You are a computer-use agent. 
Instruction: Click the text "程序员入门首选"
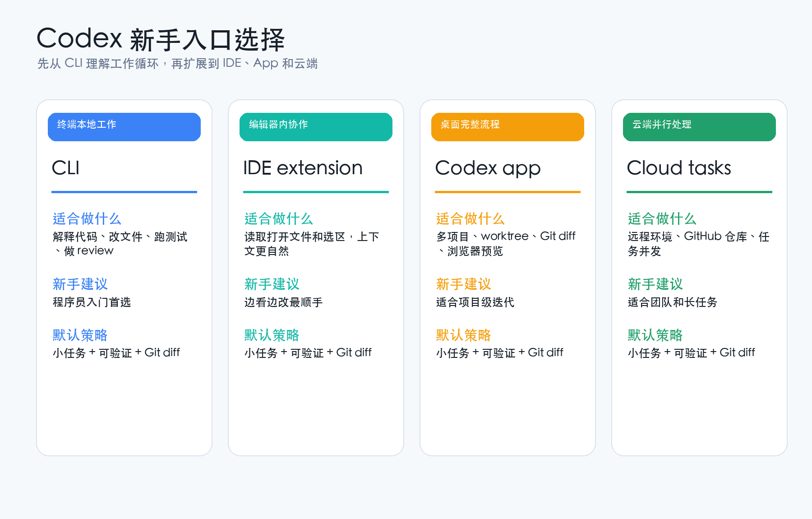coord(92,302)
